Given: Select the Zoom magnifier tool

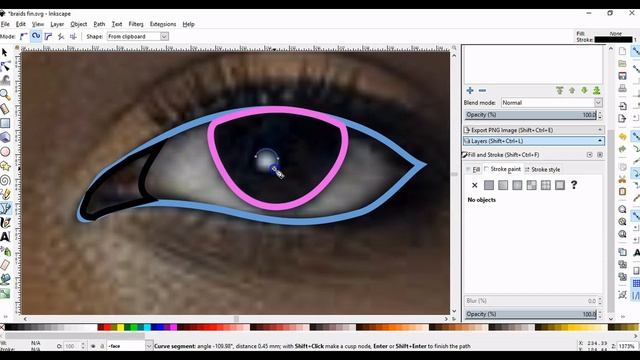Looking at the screenshot, I should pos(5,95).
